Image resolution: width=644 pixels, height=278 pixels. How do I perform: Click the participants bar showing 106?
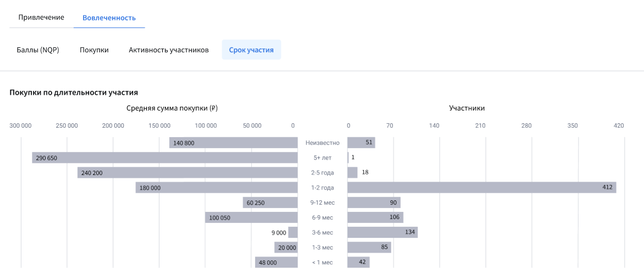point(375,217)
